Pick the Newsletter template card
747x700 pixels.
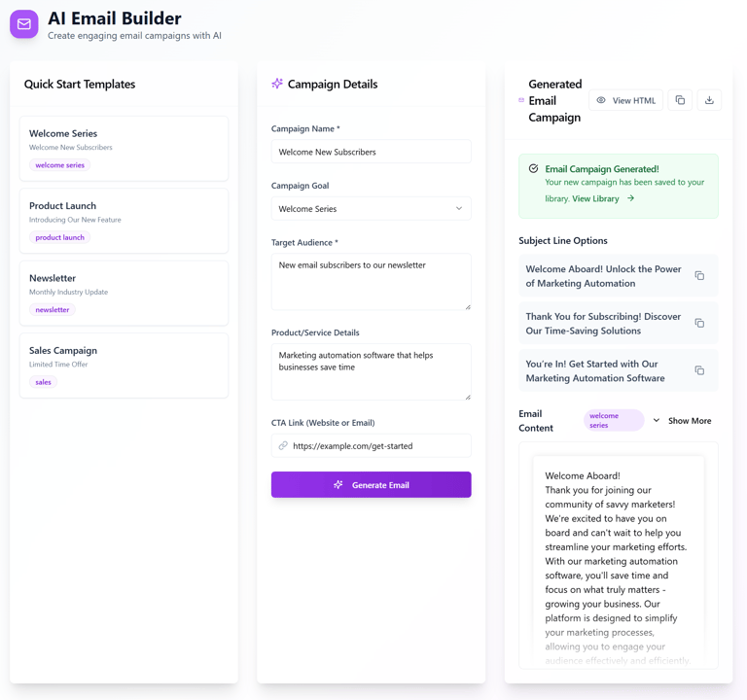click(x=124, y=293)
